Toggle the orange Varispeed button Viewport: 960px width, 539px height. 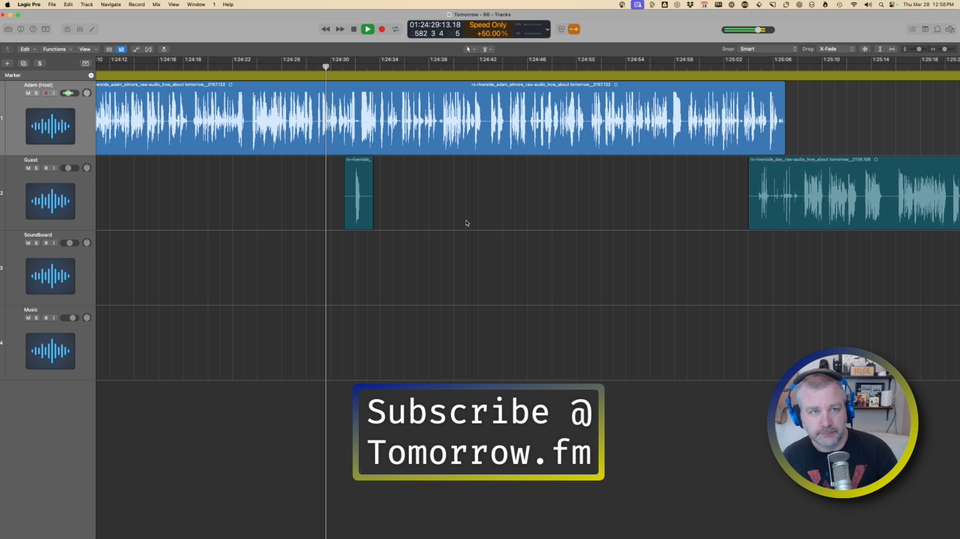[x=574, y=29]
